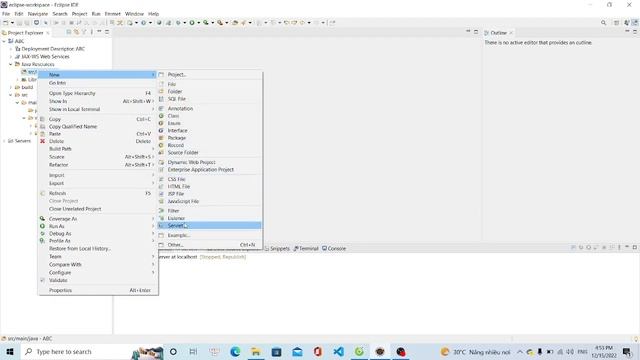Screen dimensions: 640x360
Task: Switch to the Console tab
Action: [x=334, y=248]
